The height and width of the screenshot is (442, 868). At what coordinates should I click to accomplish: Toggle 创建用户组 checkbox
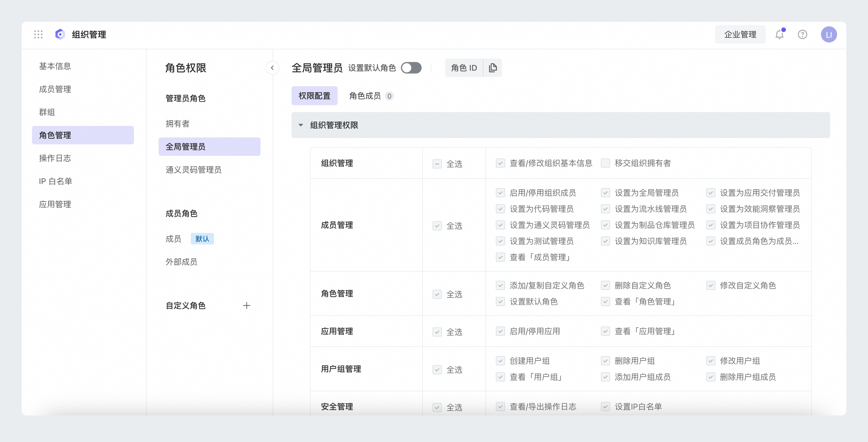tap(500, 361)
